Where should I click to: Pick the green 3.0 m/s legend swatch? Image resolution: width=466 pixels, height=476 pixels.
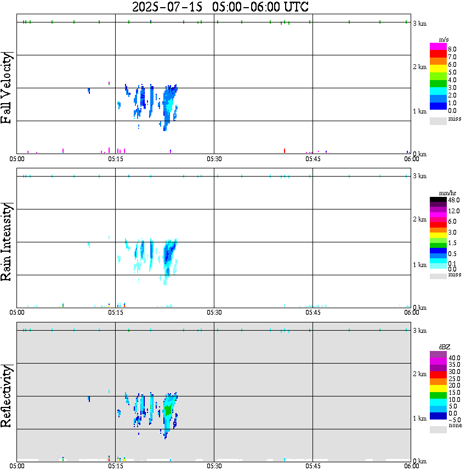pos(438,83)
